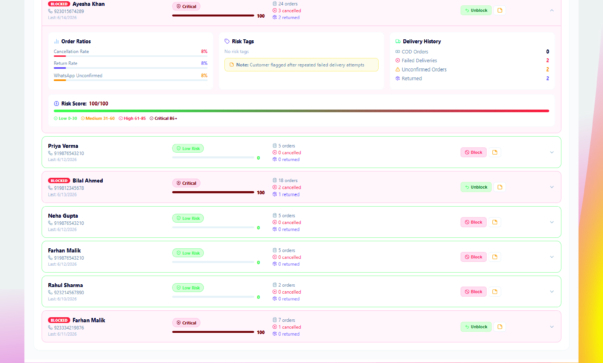Screen dimensions: 603x363
Task: Open note icon for Neha Gupta
Action: click(495, 222)
